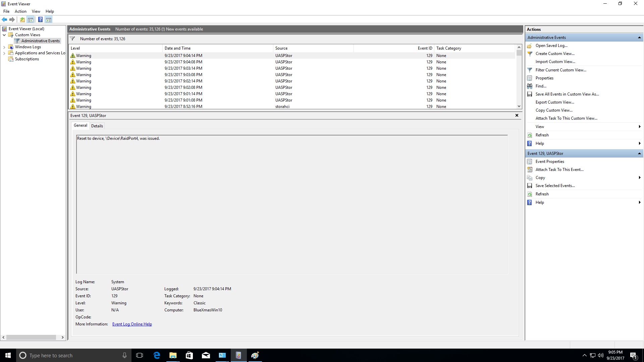Expand Help submenu under Administrative Events actions
Screen dimensions: 644x362
pyautogui.click(x=640, y=143)
